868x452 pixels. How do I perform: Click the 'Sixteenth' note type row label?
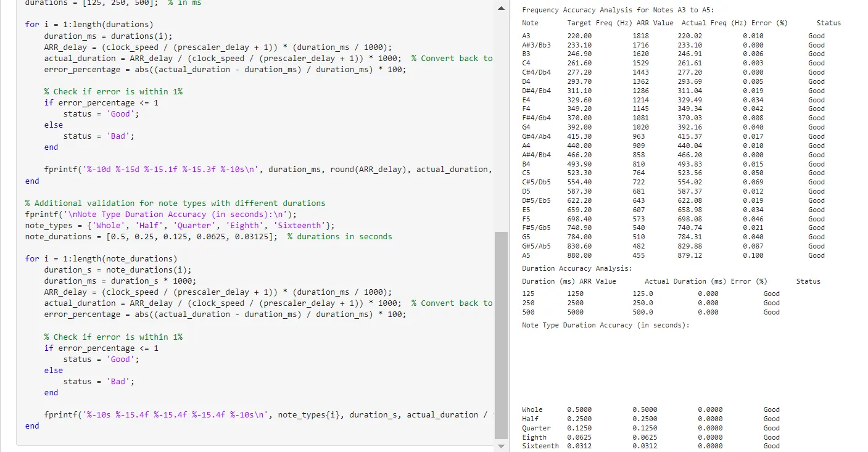coord(540,446)
